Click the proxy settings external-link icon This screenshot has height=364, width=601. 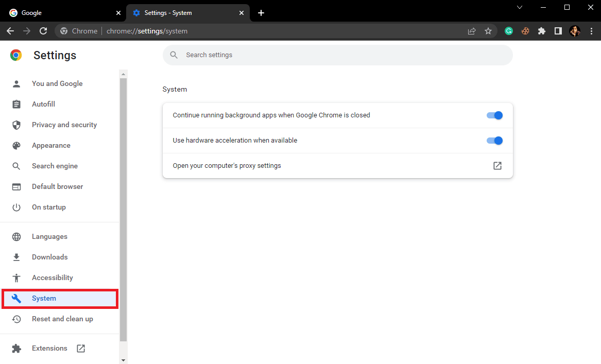point(497,166)
